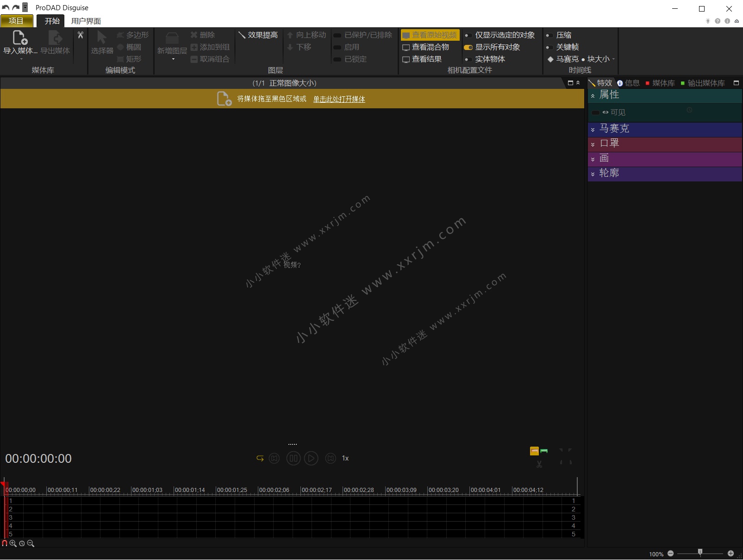The width and height of the screenshot is (743, 560).
Task: Click the 单击此处打开媒体 link
Action: [339, 99]
